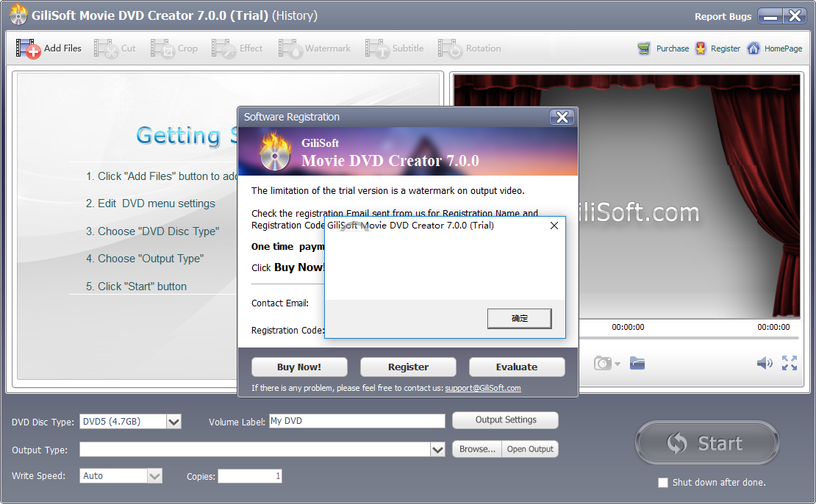Click the (History) title text
The height and width of the screenshot is (504, 816).
295,15
